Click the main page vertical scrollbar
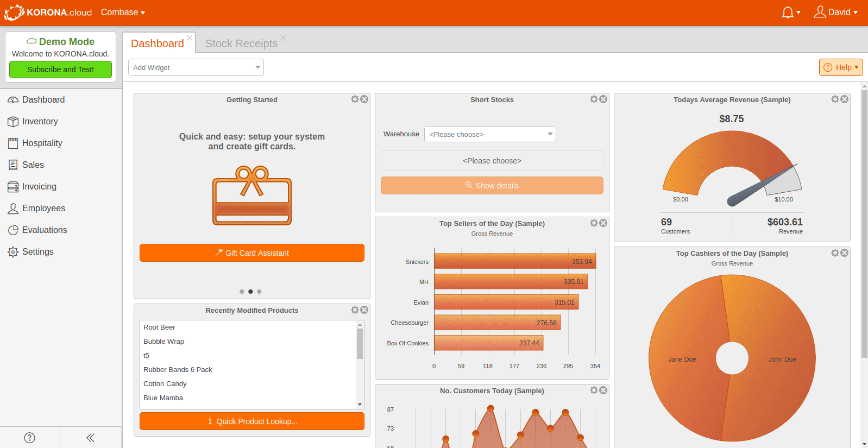This screenshot has width=868, height=448. (x=864, y=223)
